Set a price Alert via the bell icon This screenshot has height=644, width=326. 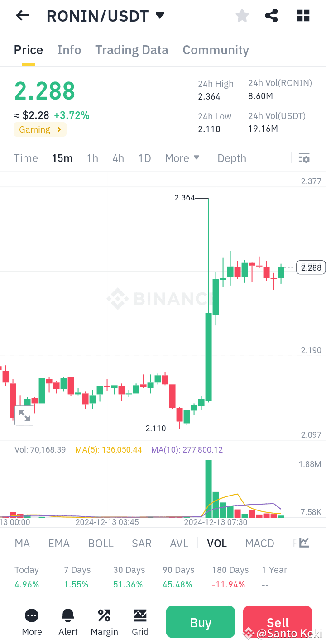tap(68, 615)
